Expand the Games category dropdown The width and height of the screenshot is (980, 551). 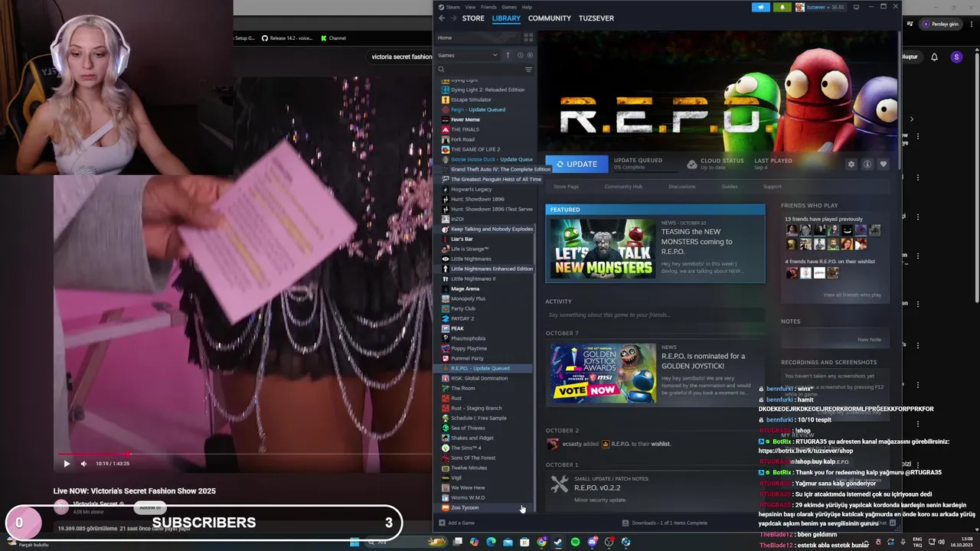[x=468, y=55]
